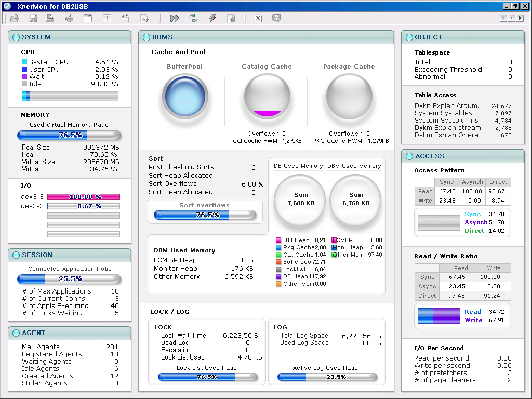Click the Sort overflows progress bar
Image resolution: width=532 pixels, height=399 pixels.
click(205, 215)
